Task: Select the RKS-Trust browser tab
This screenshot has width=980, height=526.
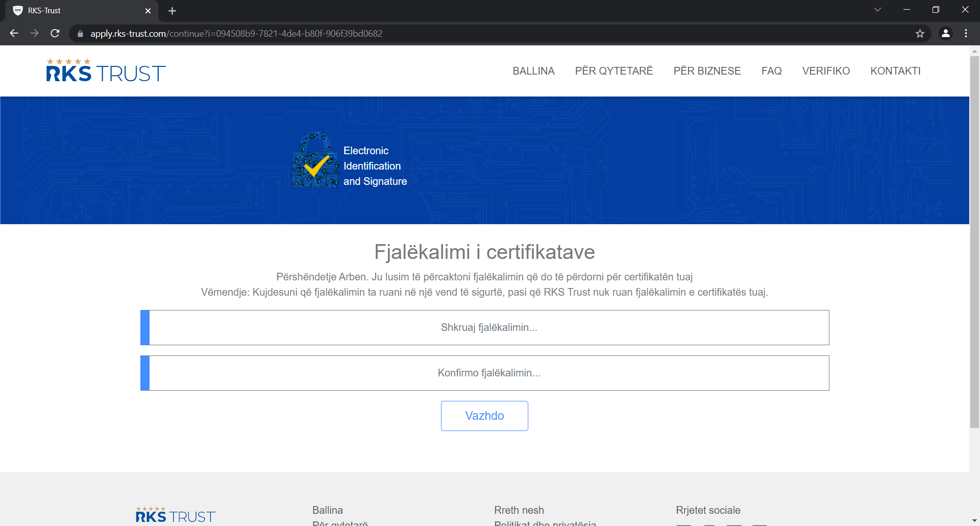Action: tap(82, 11)
